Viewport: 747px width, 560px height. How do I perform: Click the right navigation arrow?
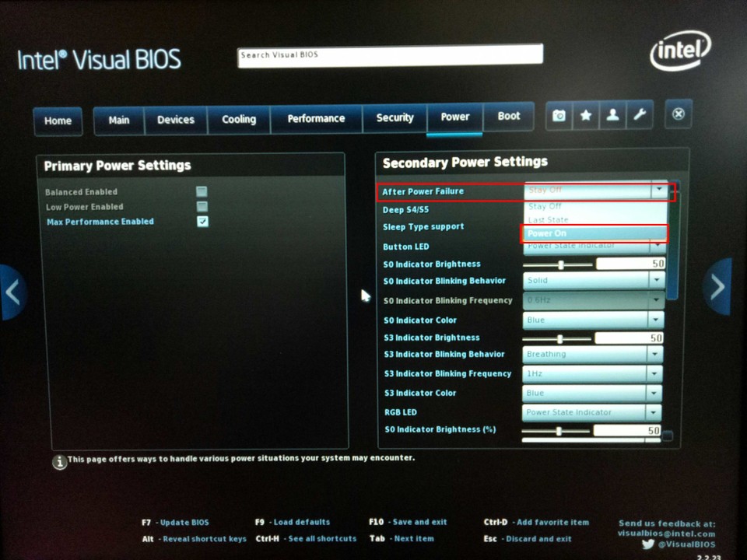pyautogui.click(x=717, y=287)
